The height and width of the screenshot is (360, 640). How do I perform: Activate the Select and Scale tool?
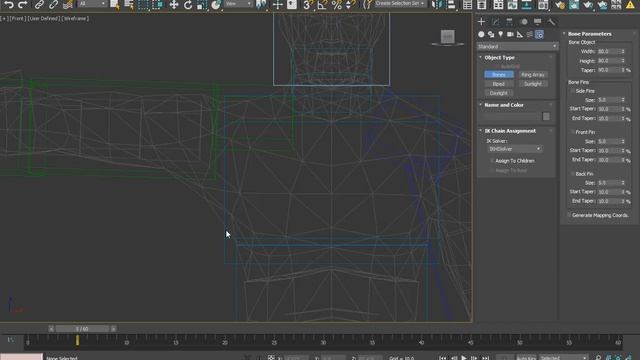[x=202, y=4]
